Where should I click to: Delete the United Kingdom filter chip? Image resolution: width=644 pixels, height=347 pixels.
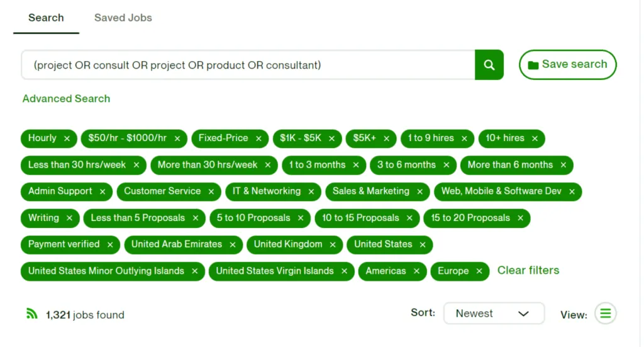point(333,244)
